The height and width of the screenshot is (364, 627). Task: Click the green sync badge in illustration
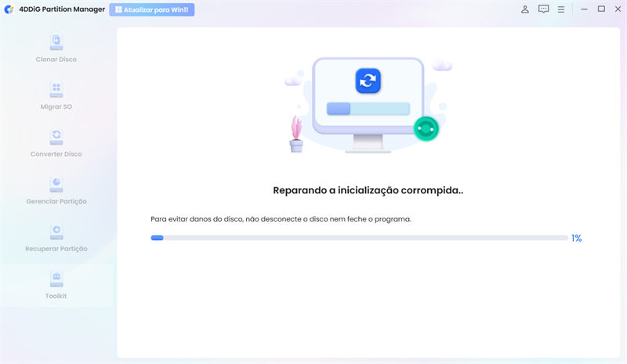(426, 128)
